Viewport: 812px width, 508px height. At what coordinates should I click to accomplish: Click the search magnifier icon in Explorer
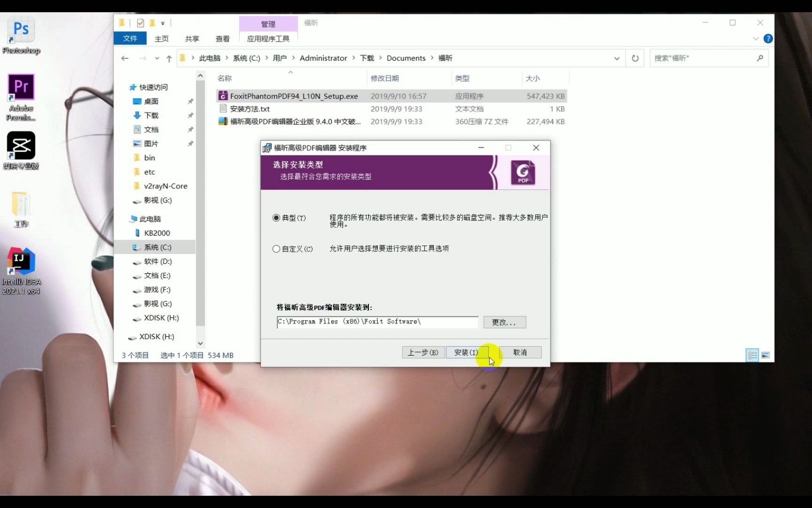click(x=760, y=58)
